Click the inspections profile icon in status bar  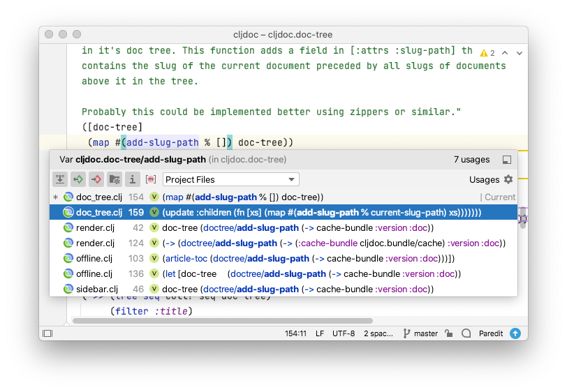point(466,333)
